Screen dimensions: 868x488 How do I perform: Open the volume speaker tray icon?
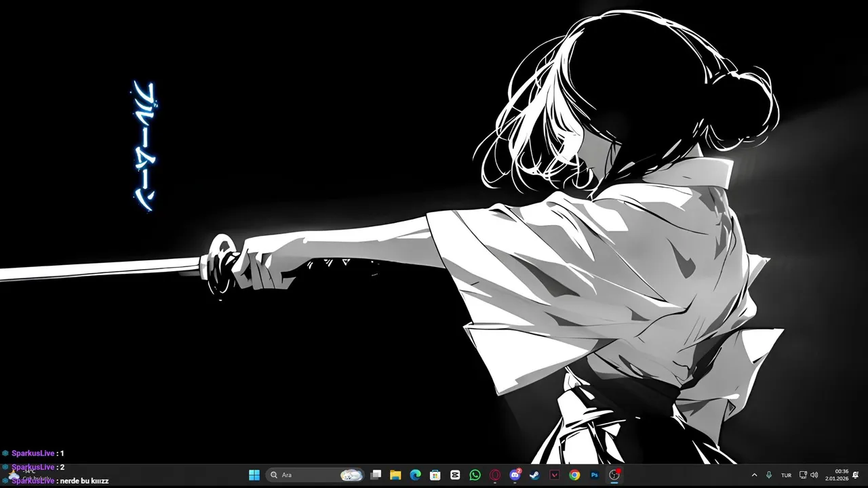click(x=814, y=475)
